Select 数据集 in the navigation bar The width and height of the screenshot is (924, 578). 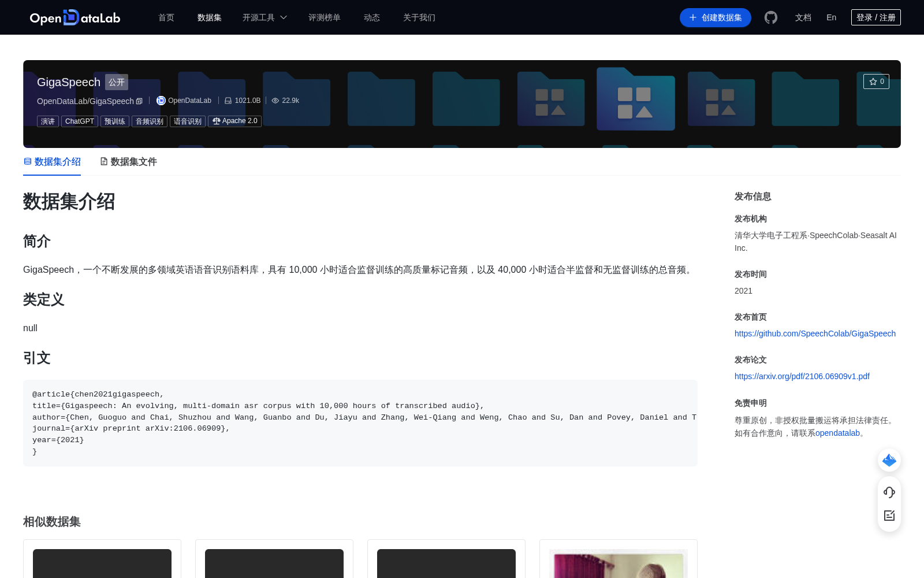click(x=210, y=18)
